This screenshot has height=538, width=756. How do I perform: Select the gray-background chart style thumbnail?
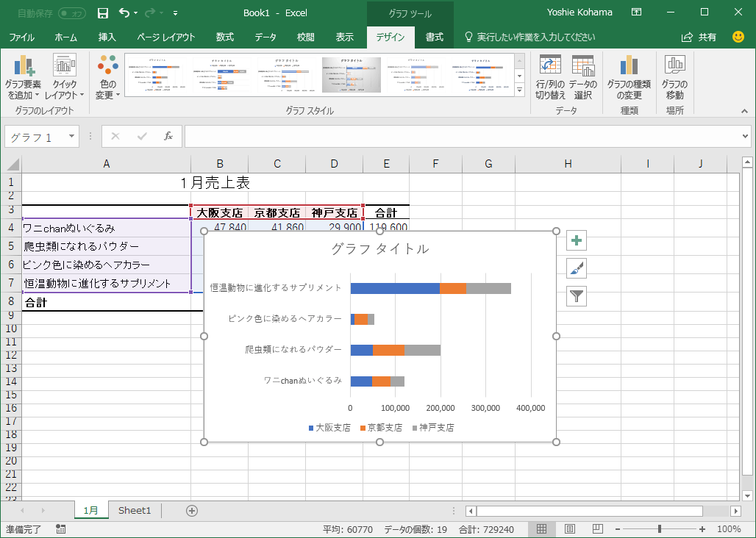[351, 75]
